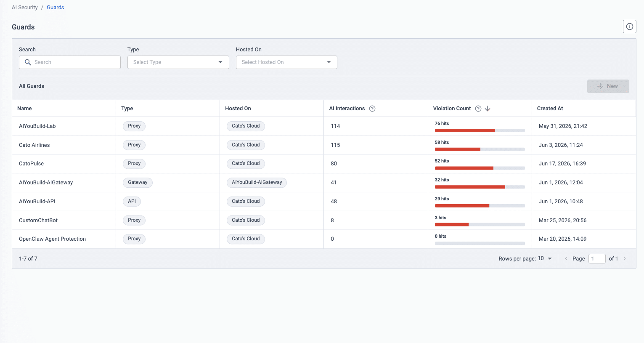Click the AIYouBuild-Lab violation bar

pyautogui.click(x=480, y=130)
